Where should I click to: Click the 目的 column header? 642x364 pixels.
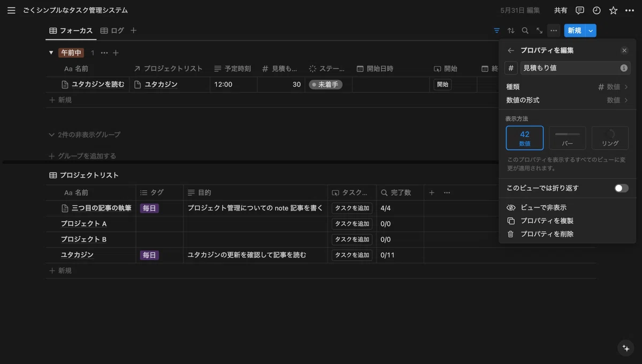pos(256,192)
